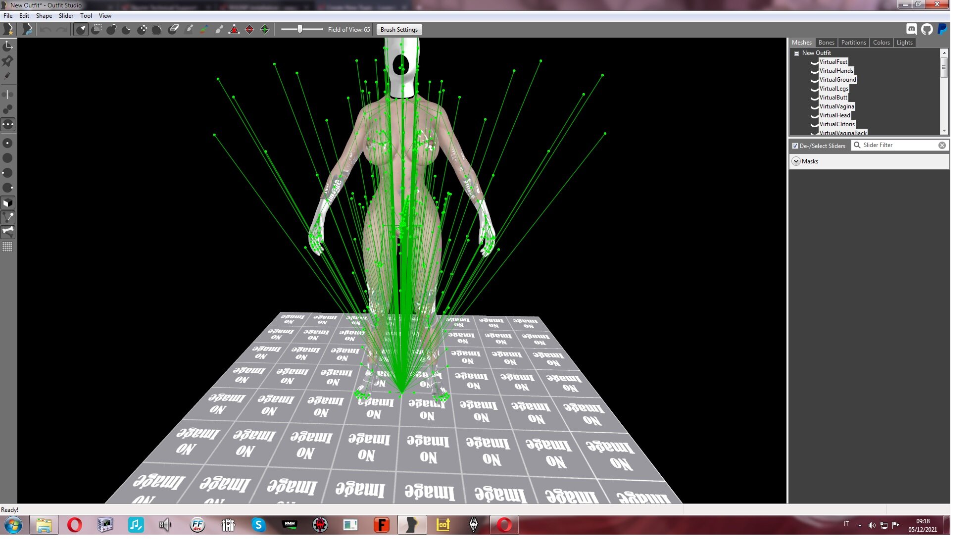Toggle the De-/Select Sliders checkbox
This screenshot has height=551, width=980.
tap(795, 146)
